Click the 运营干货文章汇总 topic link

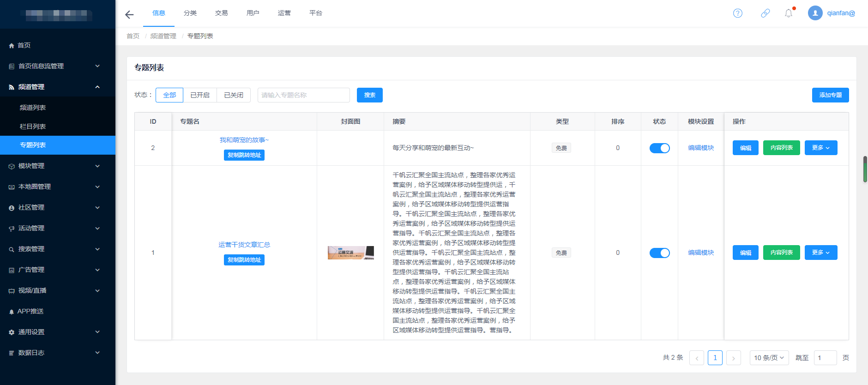click(x=244, y=245)
